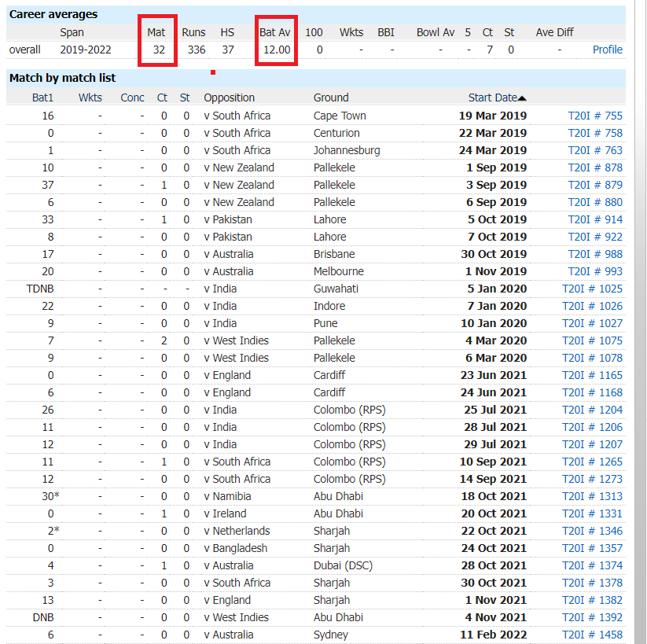Click the Career averages heading
The height and width of the screenshot is (644, 647).
(53, 14)
